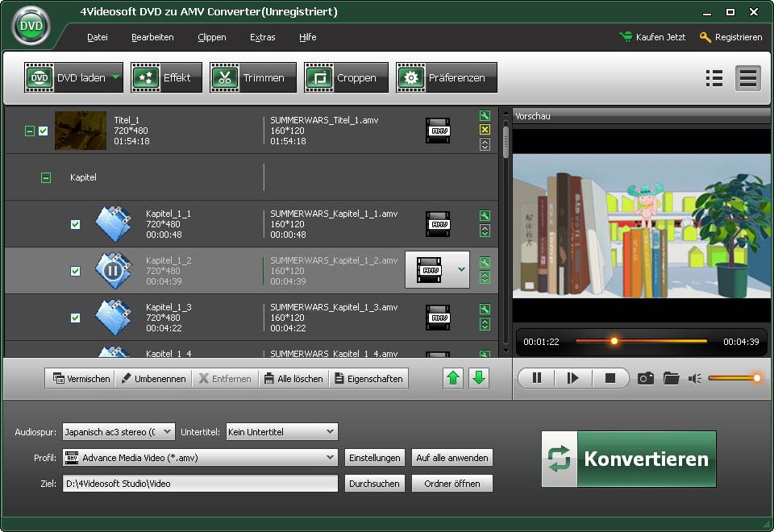Move item down with green arrow

479,378
